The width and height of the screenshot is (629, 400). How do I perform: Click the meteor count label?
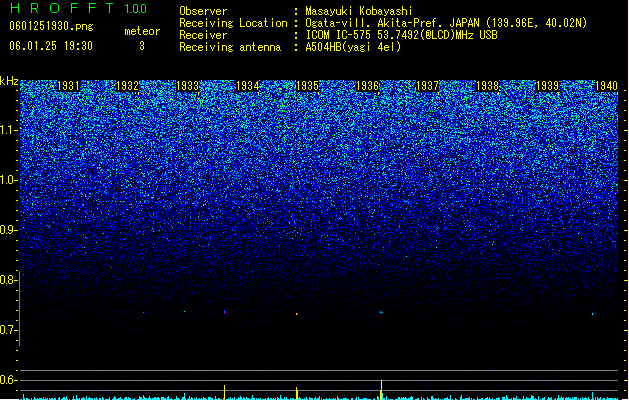tap(142, 31)
